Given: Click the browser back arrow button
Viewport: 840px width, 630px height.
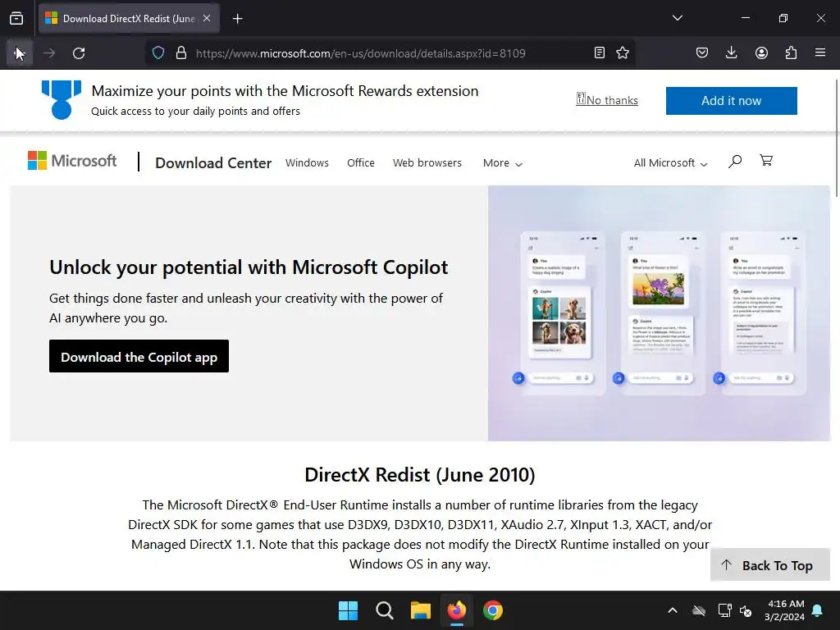Looking at the screenshot, I should 20,53.
